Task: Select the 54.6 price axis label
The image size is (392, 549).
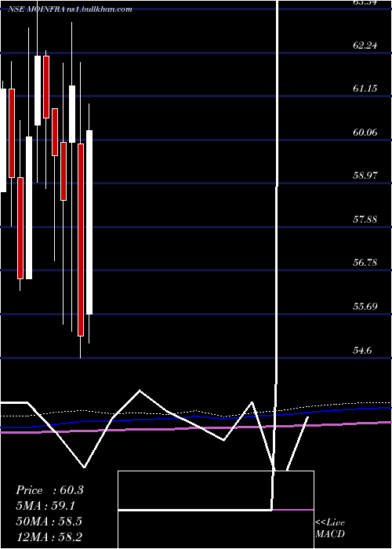Action: coord(362,351)
